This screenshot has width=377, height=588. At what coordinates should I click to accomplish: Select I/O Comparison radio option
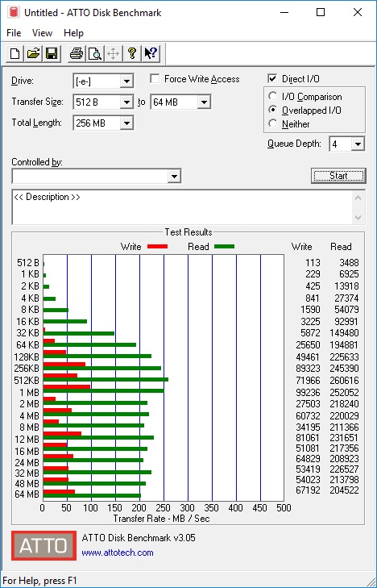(x=273, y=96)
